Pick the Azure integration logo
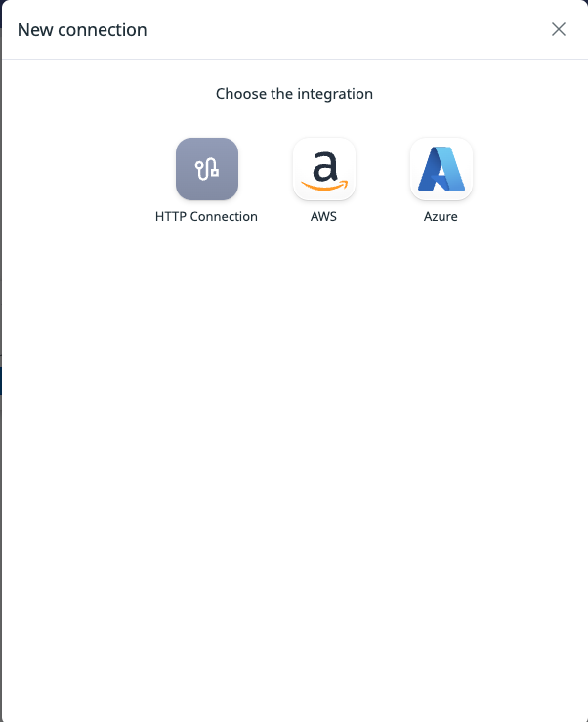This screenshot has height=722, width=588. 441,168
